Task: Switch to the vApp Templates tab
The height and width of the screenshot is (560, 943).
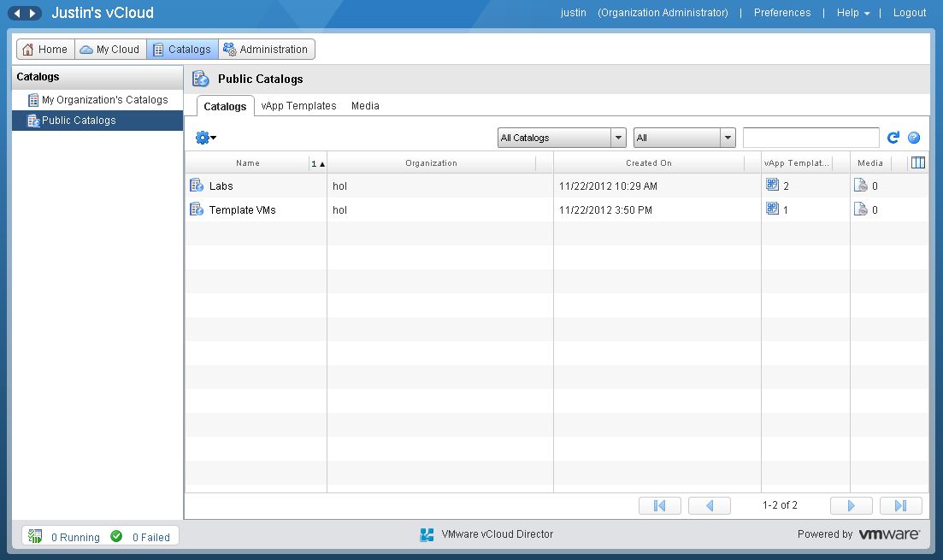Action: [x=299, y=106]
